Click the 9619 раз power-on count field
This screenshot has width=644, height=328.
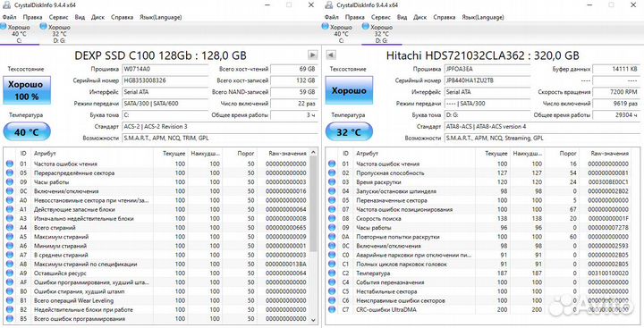pyautogui.click(x=616, y=104)
